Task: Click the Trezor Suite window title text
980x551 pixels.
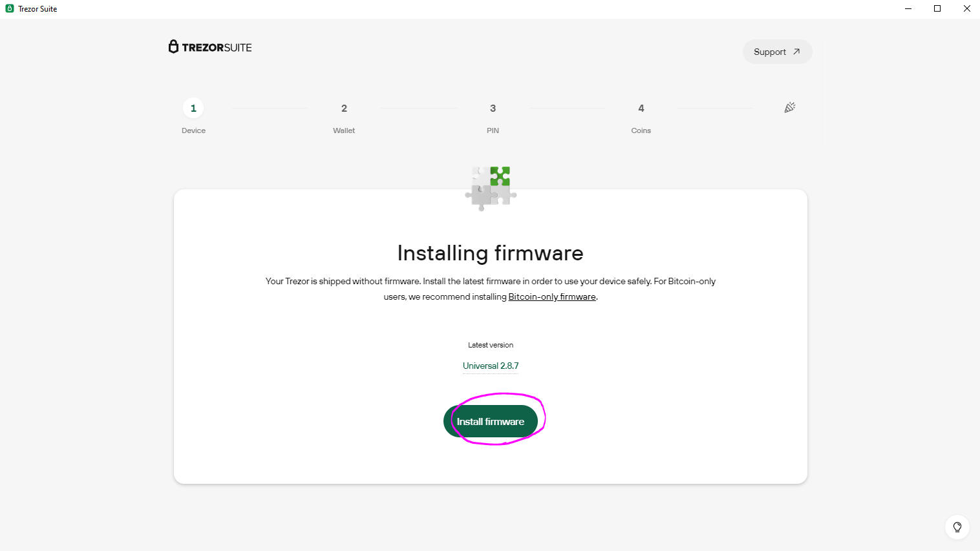Action: (37, 9)
